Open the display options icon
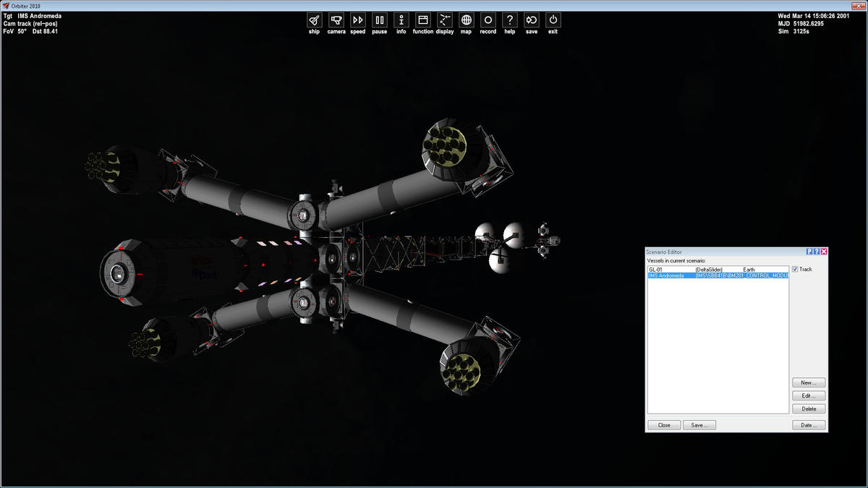 (445, 20)
